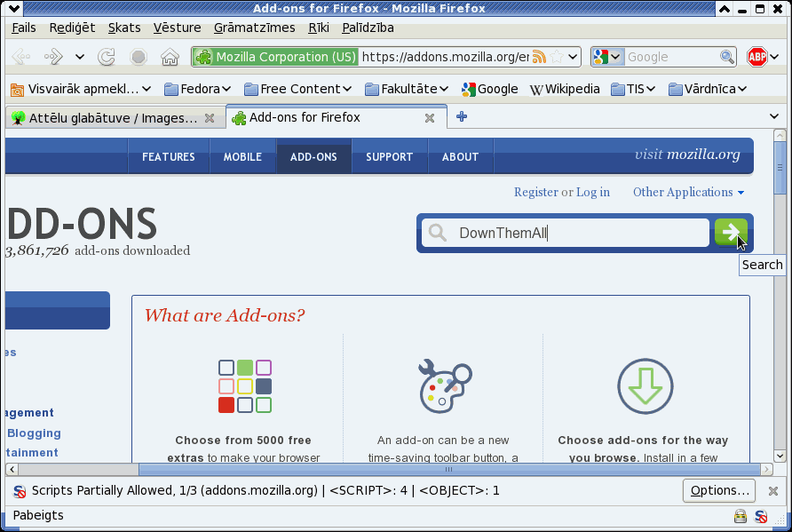This screenshot has height=532, width=792.
Task: Click the paint palette add-on icon
Action: tap(444, 386)
